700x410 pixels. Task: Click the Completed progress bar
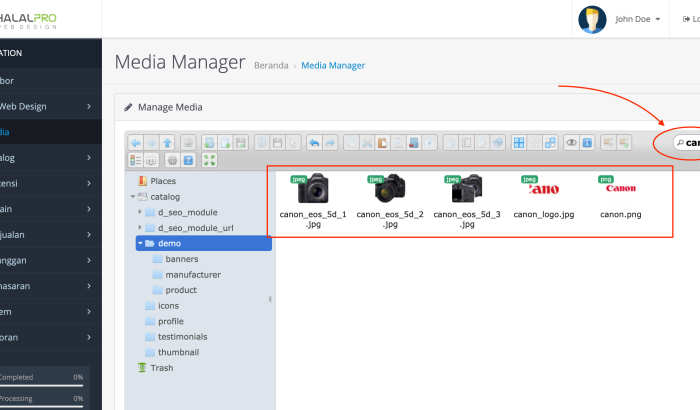pyautogui.click(x=42, y=385)
